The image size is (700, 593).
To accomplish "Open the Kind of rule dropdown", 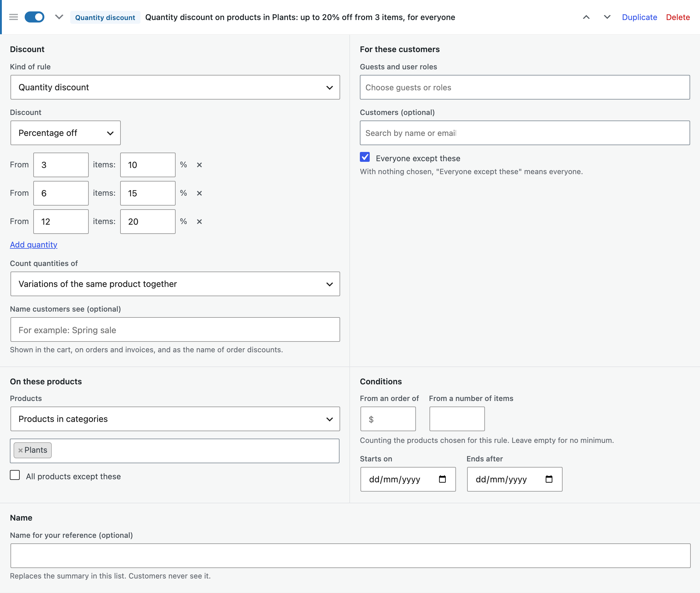I will 175,88.
